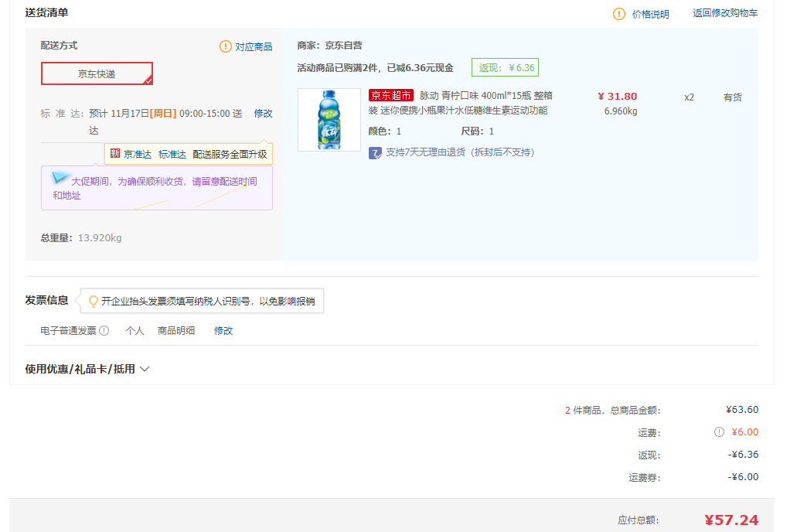Click the 有货 stock status
The width and height of the screenshot is (797, 532).
coord(732,97)
